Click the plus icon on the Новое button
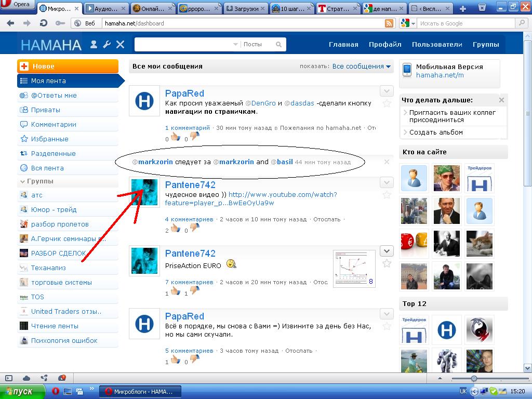The height and width of the screenshot is (399, 532). click(x=24, y=66)
